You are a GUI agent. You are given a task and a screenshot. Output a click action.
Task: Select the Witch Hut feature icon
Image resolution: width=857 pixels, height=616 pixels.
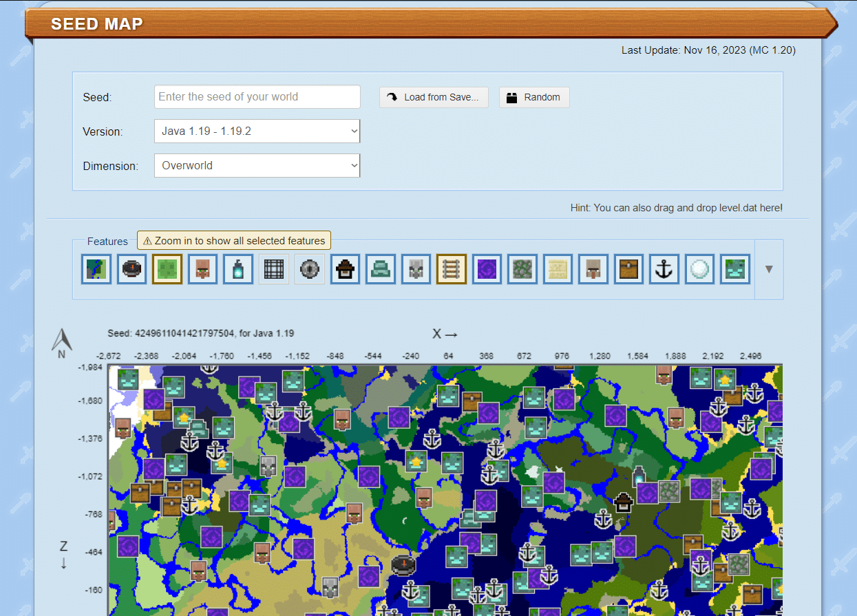point(346,269)
